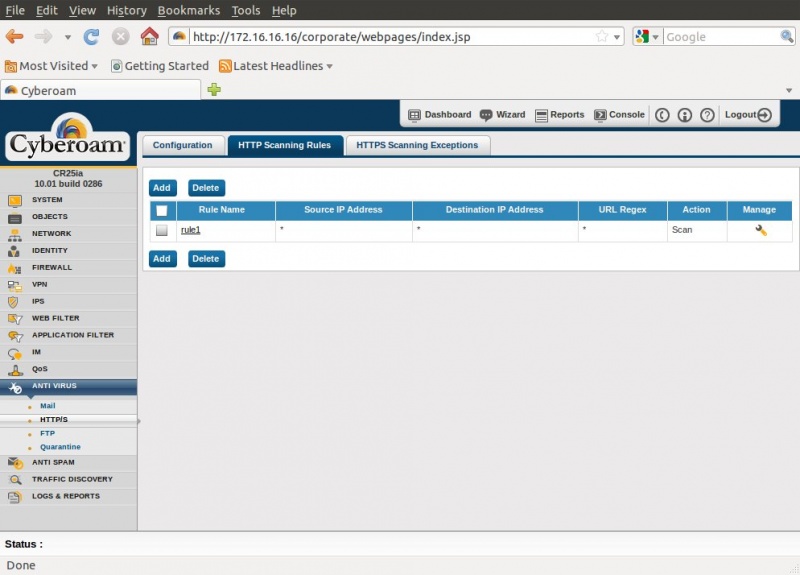
Task: Open the APPLICATION FILTER section
Action: (68, 335)
